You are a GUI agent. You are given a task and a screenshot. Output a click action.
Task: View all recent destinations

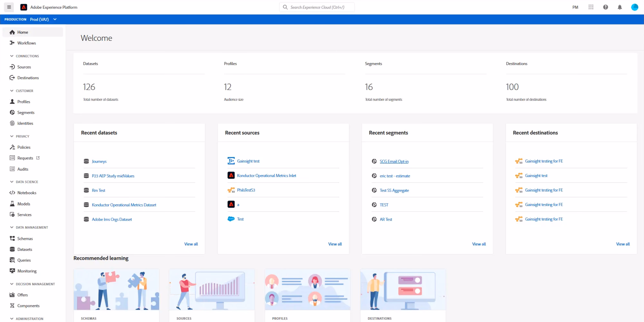(623, 244)
